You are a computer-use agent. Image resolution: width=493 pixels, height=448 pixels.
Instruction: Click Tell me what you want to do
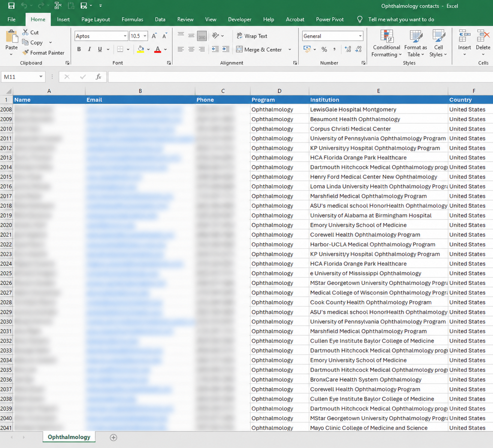[401, 19]
